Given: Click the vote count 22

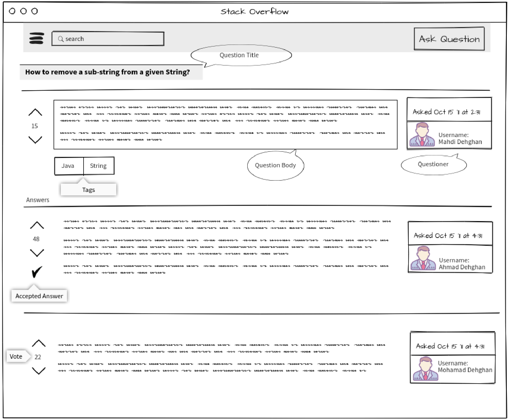Looking at the screenshot, I should click(x=38, y=357).
